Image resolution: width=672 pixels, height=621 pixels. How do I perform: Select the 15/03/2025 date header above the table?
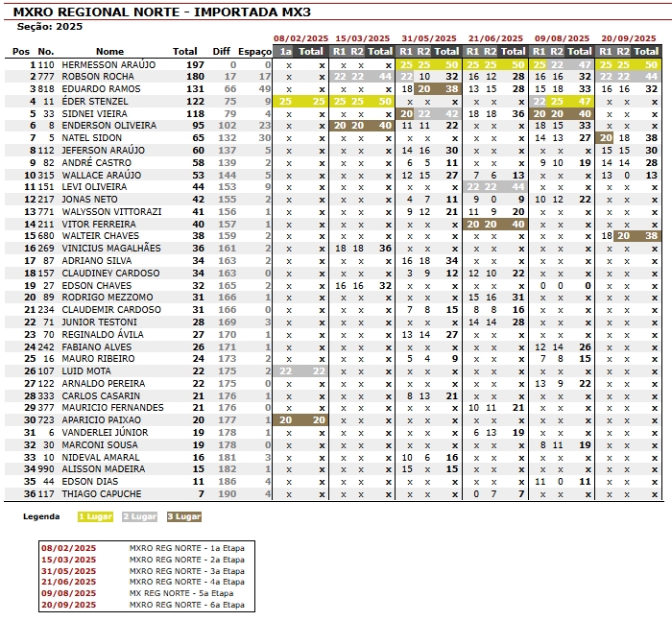(x=361, y=38)
